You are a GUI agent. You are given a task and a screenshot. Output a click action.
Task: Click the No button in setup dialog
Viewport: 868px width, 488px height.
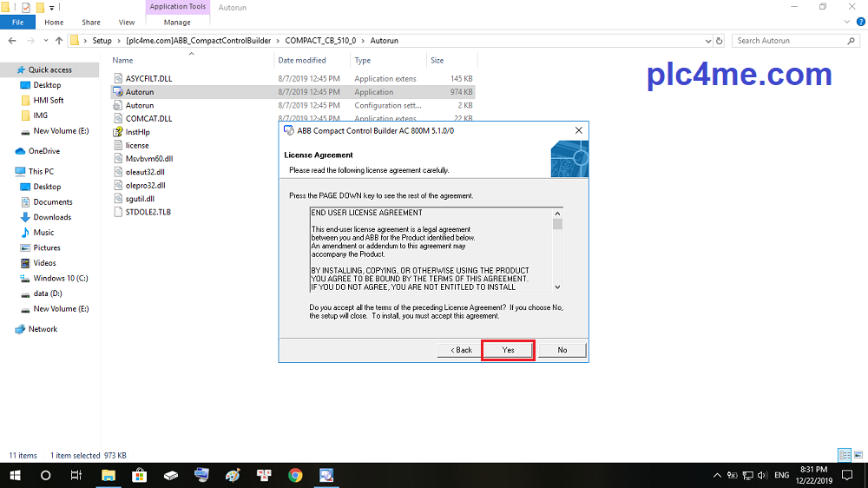tap(562, 350)
